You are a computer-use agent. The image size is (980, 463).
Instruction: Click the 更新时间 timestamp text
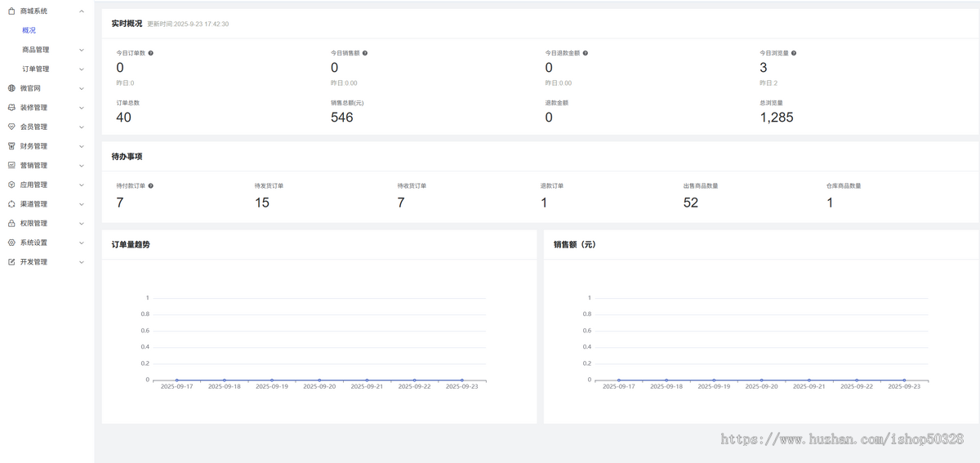point(188,24)
